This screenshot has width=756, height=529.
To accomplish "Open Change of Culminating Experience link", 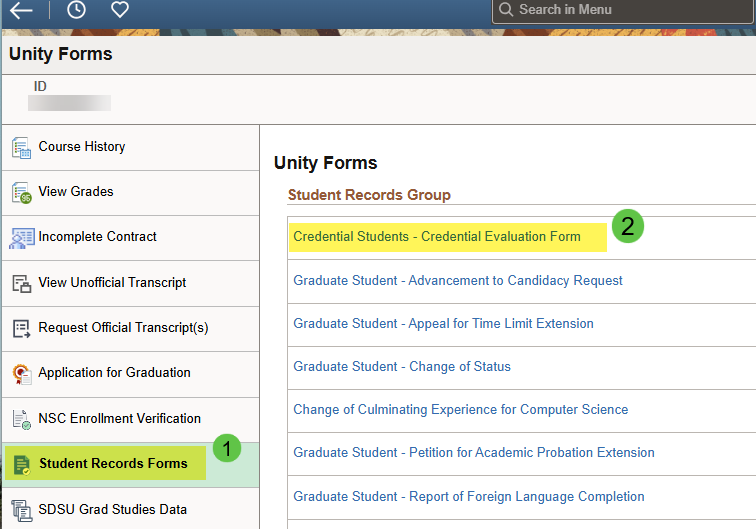I will click(x=460, y=409).
